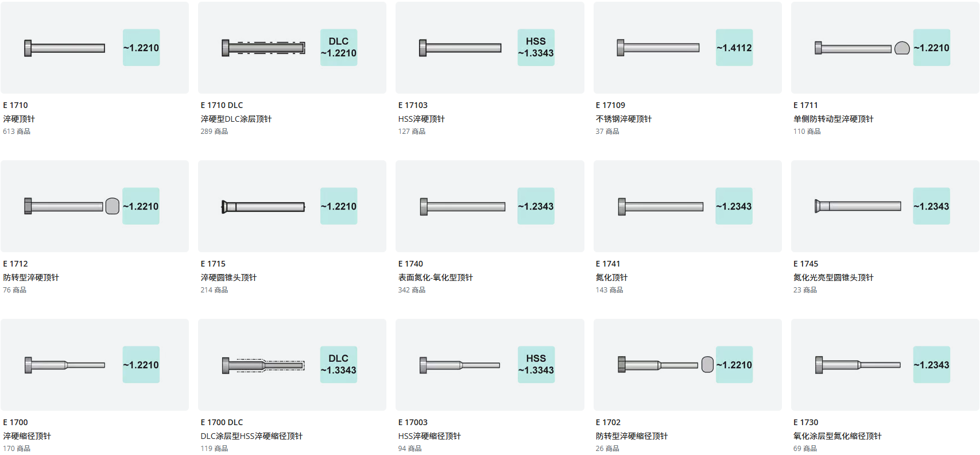Click the 不锈钢淬硬顶针 product name
The width and height of the screenshot is (980, 455).
point(623,119)
